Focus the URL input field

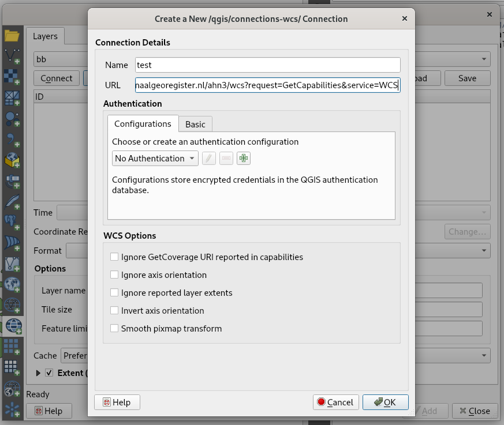(267, 85)
